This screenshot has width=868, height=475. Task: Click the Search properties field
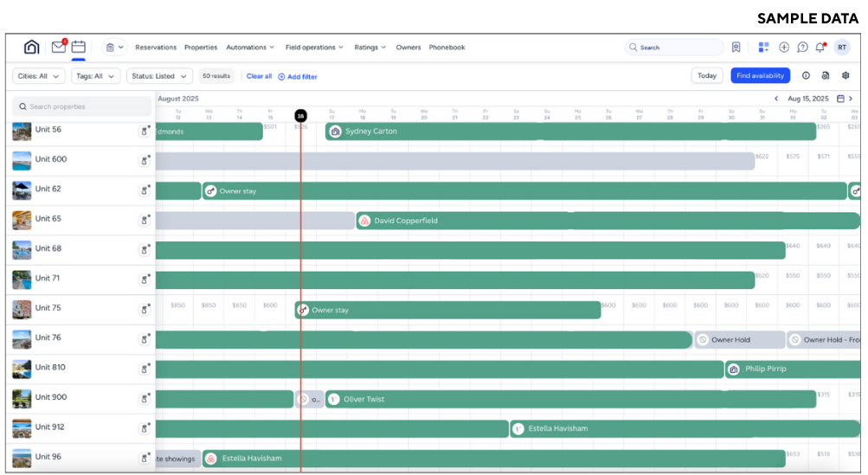pos(83,106)
